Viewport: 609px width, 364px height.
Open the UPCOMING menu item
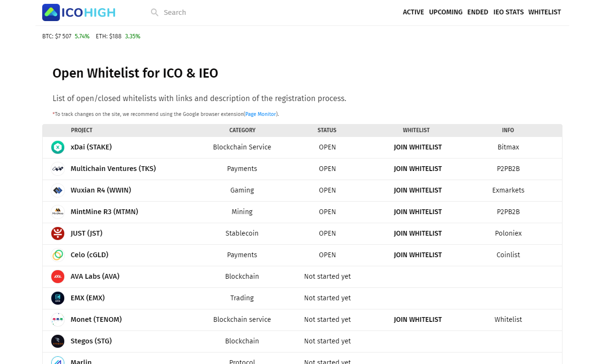[446, 12]
